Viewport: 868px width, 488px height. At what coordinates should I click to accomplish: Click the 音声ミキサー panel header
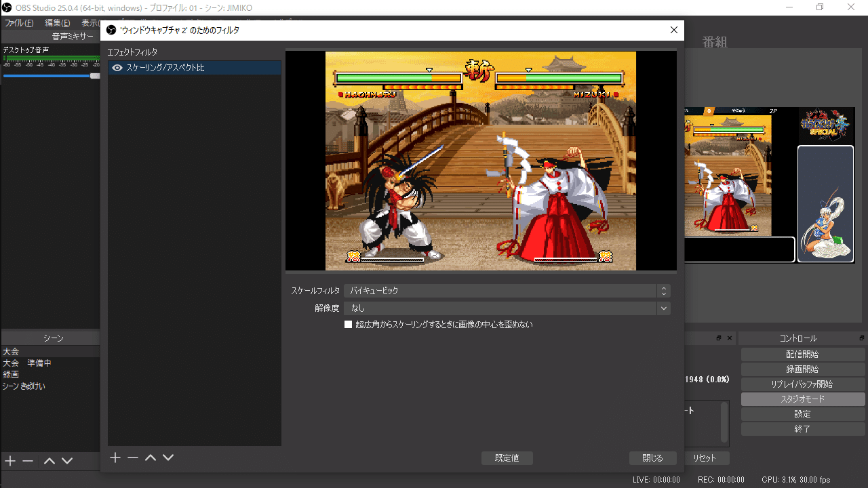point(73,36)
